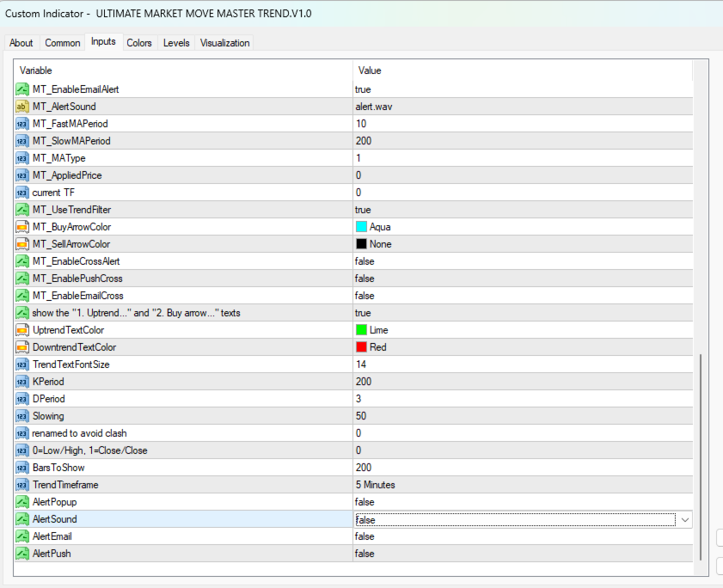Click the MT_EnablePushCross boolean icon
723x588 pixels.
22,279
